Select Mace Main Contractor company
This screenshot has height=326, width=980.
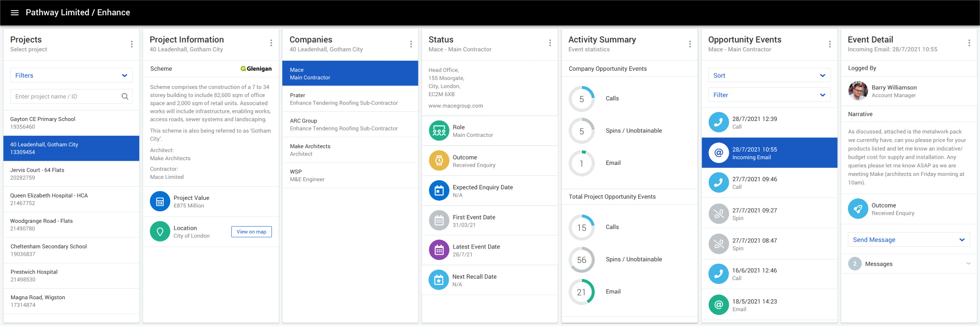pos(350,74)
